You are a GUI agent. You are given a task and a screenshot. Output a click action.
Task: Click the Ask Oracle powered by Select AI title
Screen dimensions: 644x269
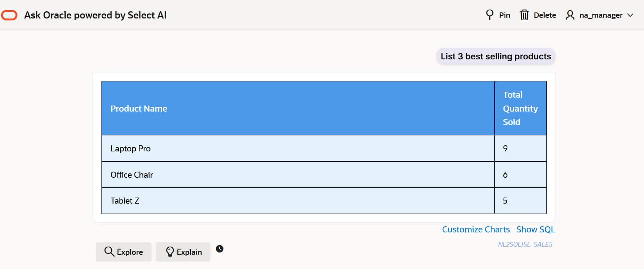pyautogui.click(x=95, y=15)
